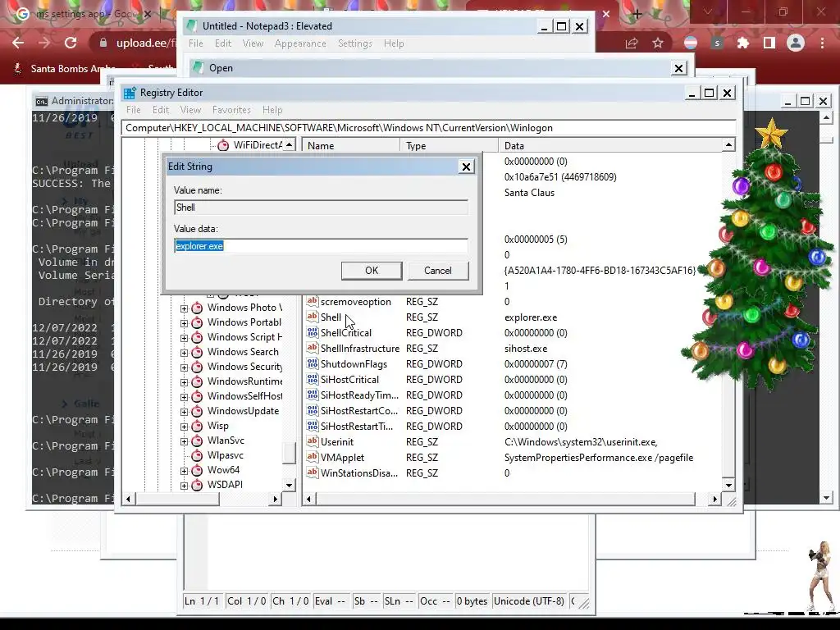The width and height of the screenshot is (840, 630).
Task: Select the Windows Search key icon
Action: (197, 352)
